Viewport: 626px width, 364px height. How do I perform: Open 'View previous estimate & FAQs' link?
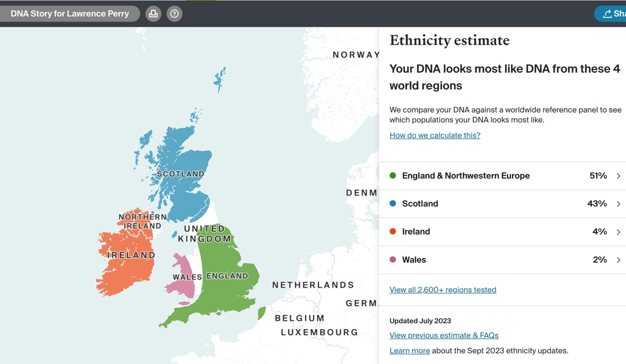(x=444, y=335)
